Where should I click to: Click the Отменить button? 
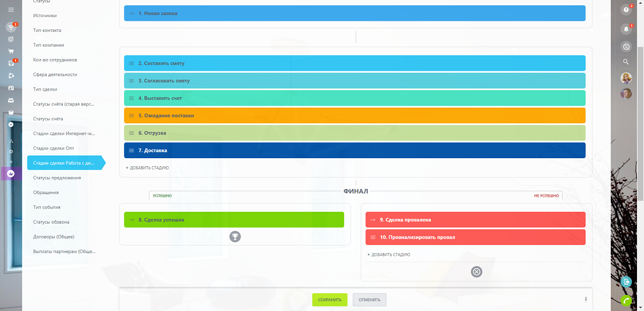click(x=369, y=300)
